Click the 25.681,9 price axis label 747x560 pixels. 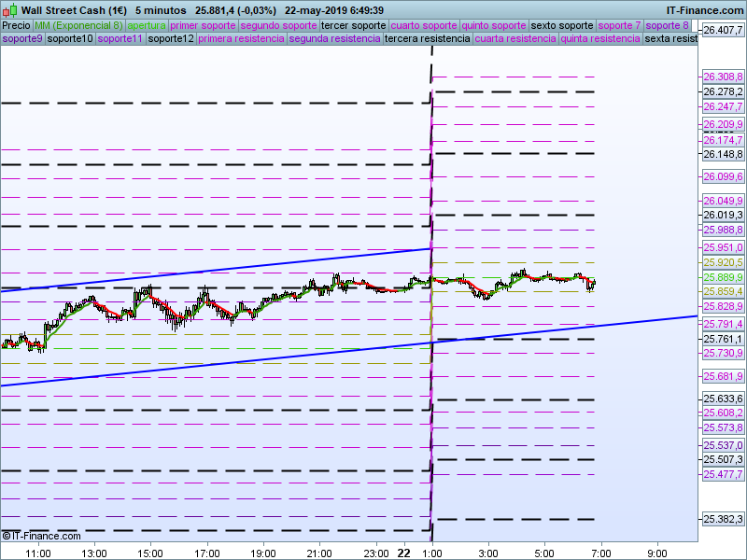(x=723, y=376)
